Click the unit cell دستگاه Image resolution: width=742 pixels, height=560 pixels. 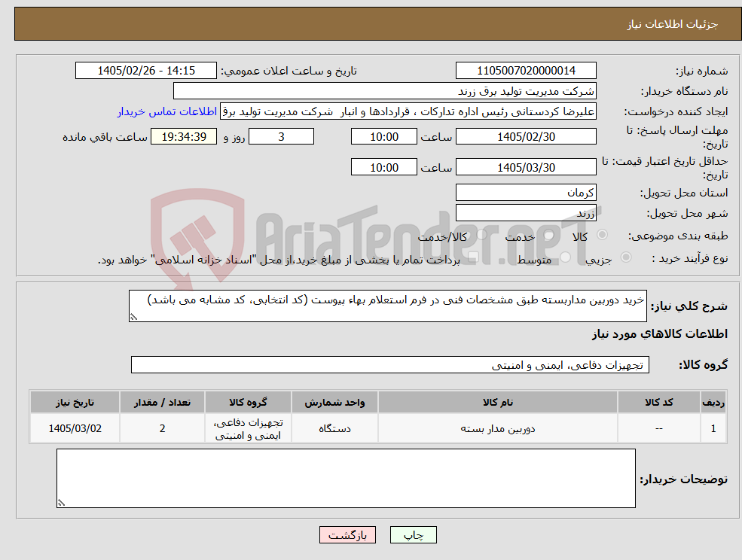click(x=334, y=428)
